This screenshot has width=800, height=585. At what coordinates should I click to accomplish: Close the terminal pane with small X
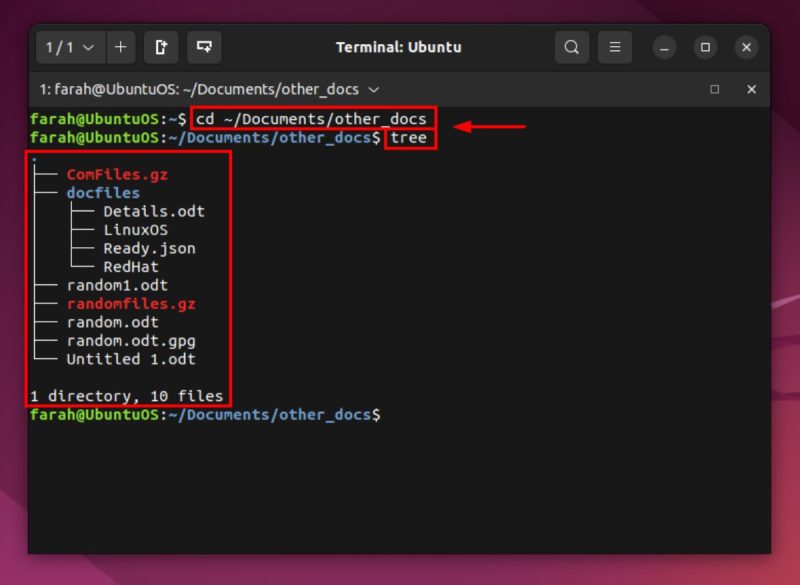751,89
